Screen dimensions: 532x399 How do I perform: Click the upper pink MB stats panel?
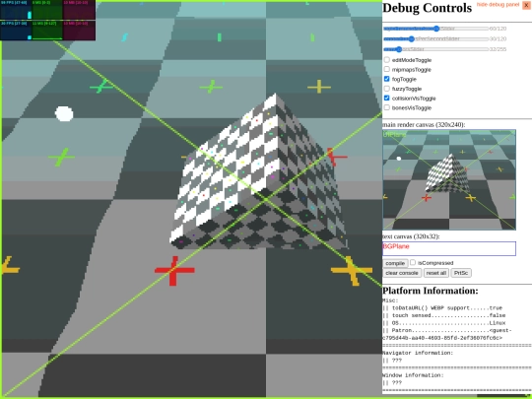[x=80, y=10]
